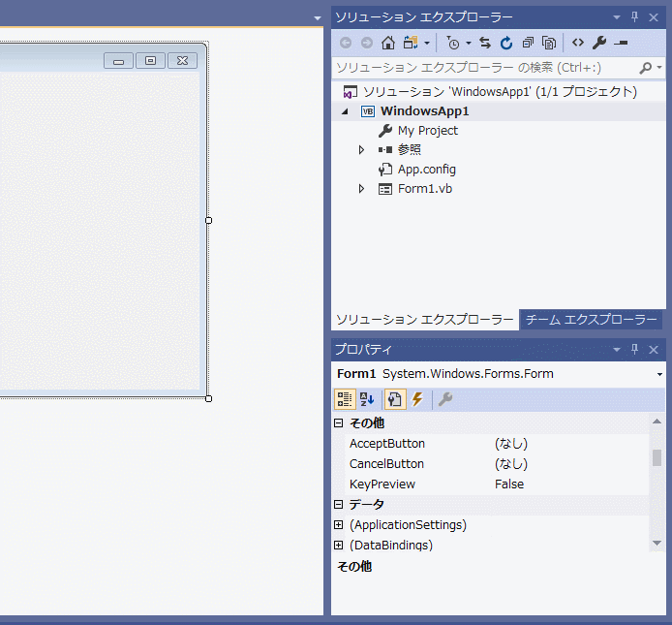
Task: Switch to チーム エクスプローラー tab
Action: click(592, 320)
